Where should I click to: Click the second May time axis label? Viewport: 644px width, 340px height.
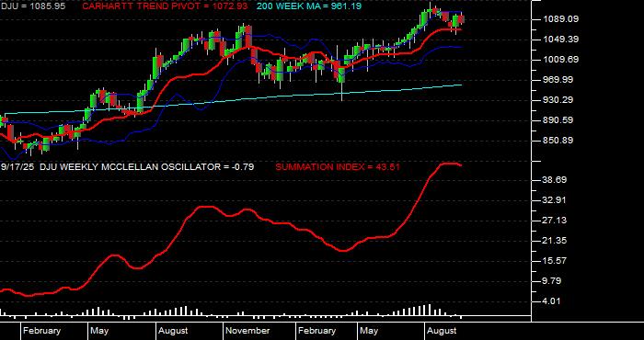click(369, 331)
